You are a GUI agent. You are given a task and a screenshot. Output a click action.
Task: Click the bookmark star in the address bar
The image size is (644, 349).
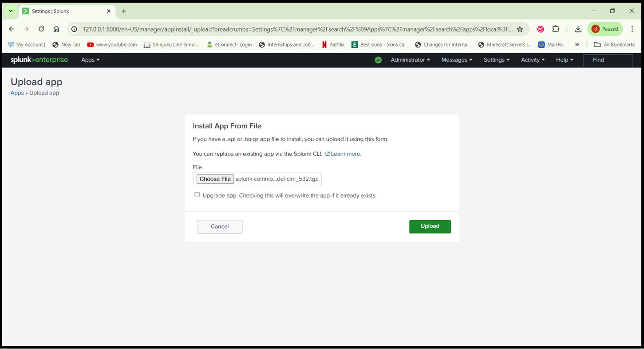tap(520, 28)
